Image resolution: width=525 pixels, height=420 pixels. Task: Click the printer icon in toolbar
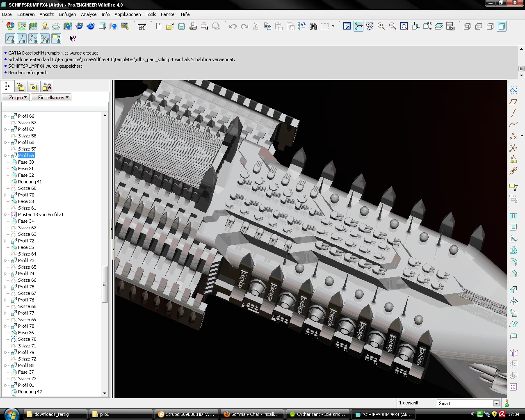(x=193, y=26)
